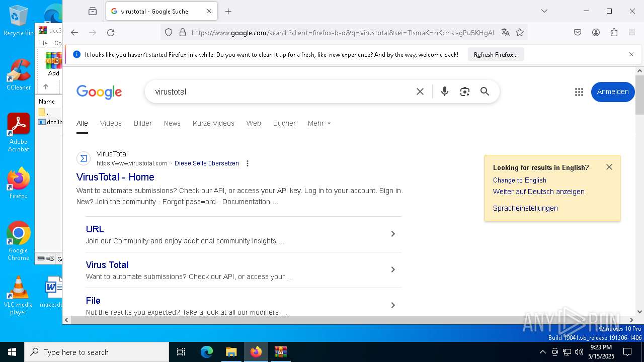
Task: Switch to Kurze Videos tab
Action: coord(213,123)
